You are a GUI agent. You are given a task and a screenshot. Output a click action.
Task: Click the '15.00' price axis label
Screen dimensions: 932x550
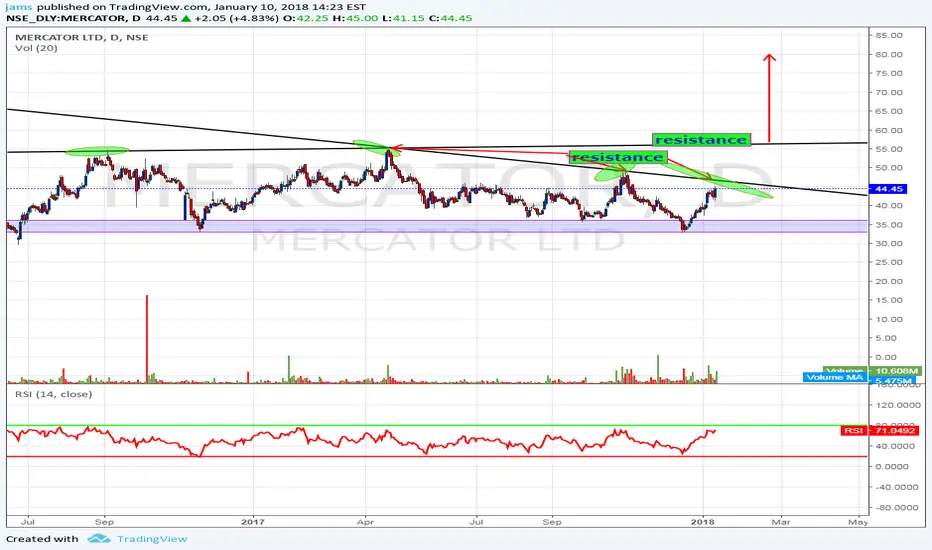tap(889, 300)
